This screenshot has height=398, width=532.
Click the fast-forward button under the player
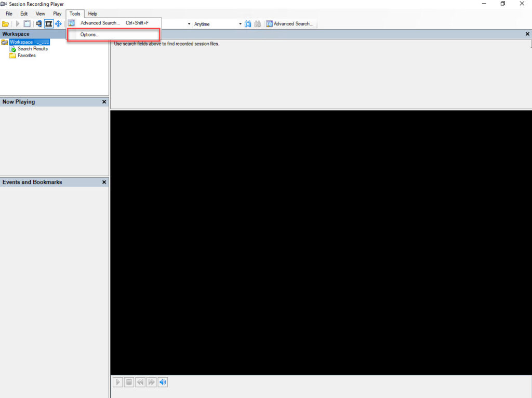151,382
